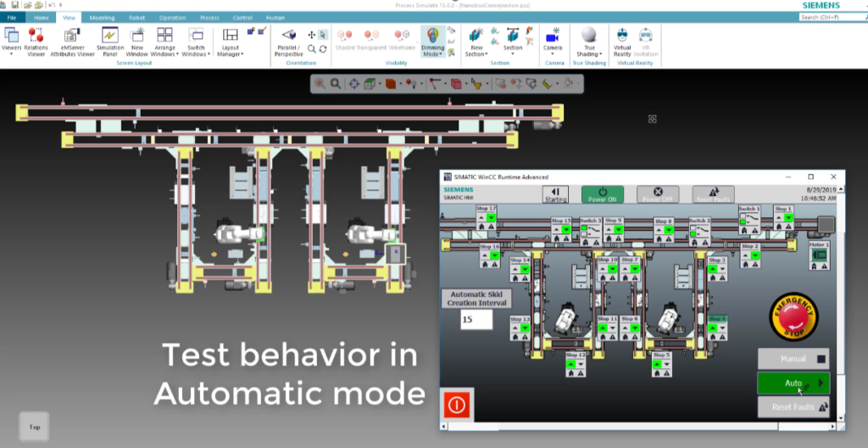Screen dimensions: 868x448
Task: Select Wireframe visibility mode
Action: tap(403, 40)
